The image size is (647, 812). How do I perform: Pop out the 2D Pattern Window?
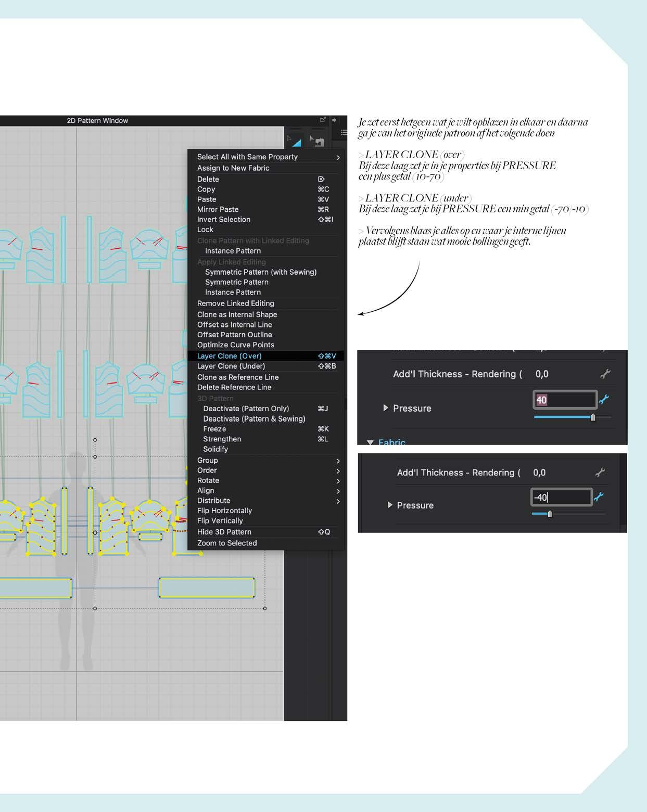coord(323,120)
